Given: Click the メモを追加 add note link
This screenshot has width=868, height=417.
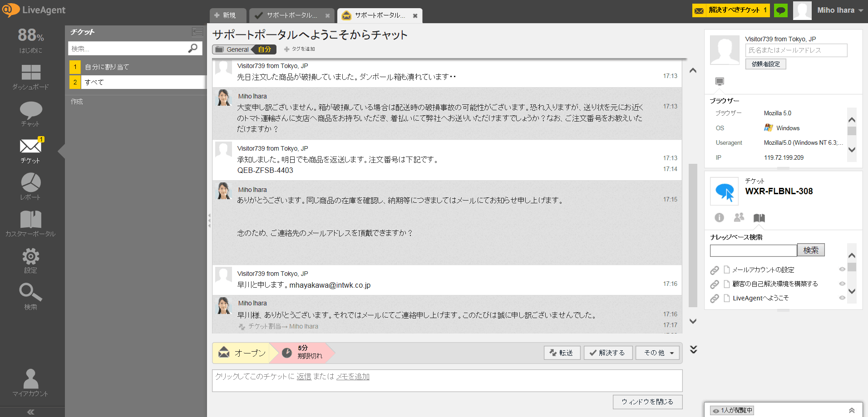Looking at the screenshot, I should point(353,377).
